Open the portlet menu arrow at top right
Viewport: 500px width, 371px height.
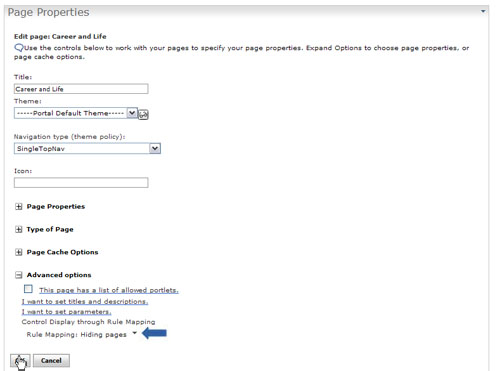(483, 11)
